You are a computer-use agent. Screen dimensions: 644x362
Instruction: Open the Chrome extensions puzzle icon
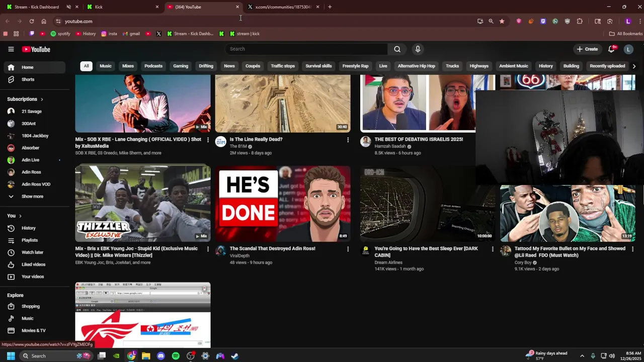[x=580, y=21]
